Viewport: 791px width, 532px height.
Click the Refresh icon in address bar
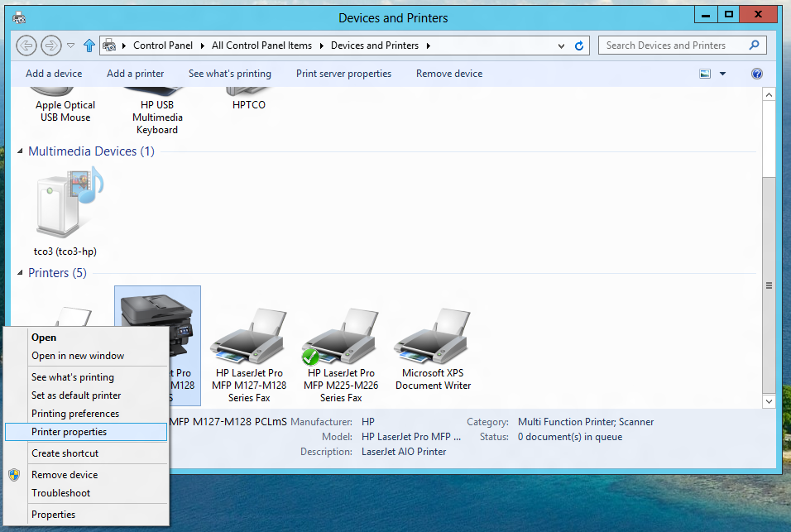(x=580, y=46)
